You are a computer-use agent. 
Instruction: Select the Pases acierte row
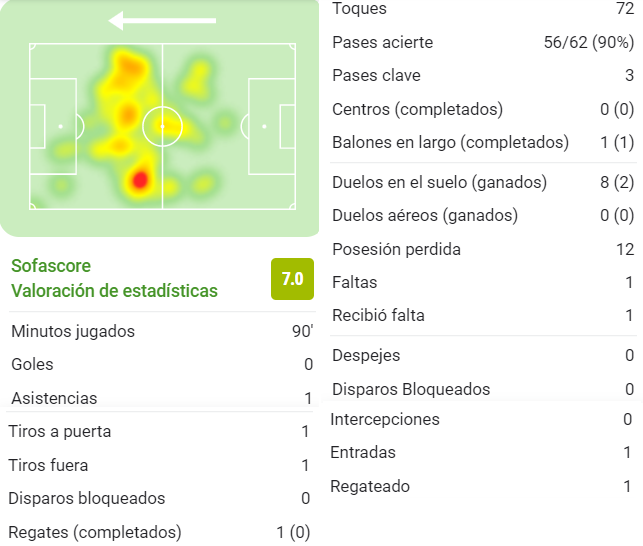pyautogui.click(x=483, y=42)
